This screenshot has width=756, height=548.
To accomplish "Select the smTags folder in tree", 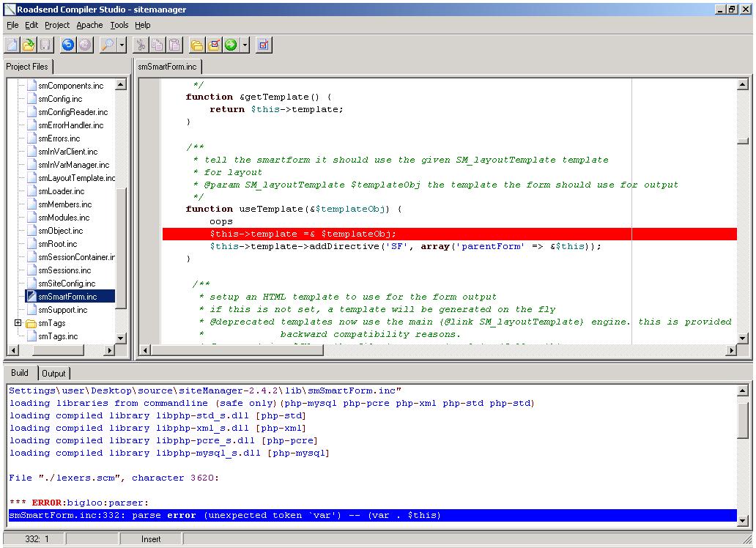I will point(51,323).
